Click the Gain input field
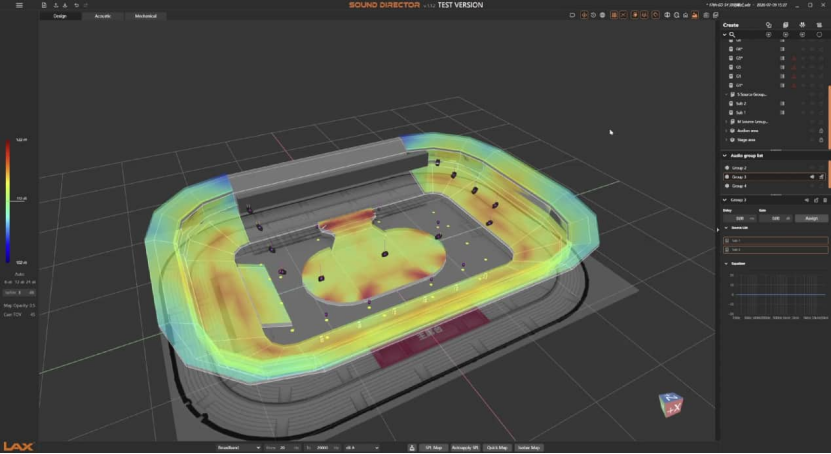 coord(776,218)
